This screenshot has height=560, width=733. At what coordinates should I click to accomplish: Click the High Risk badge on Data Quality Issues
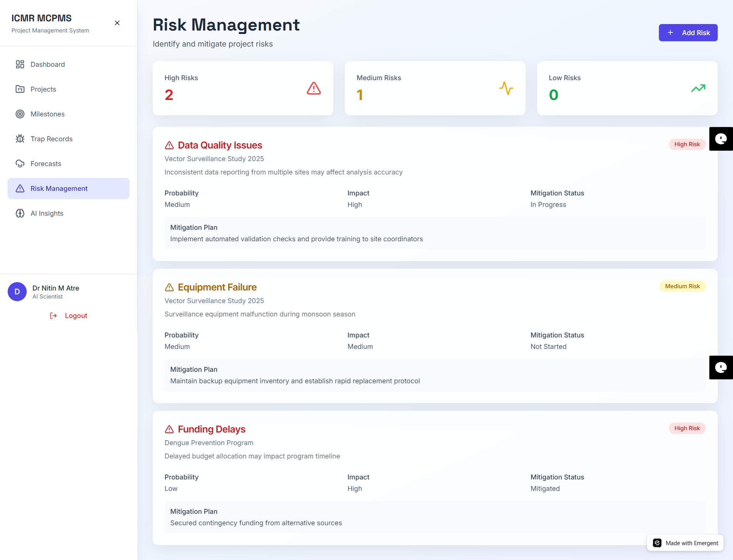click(x=687, y=144)
